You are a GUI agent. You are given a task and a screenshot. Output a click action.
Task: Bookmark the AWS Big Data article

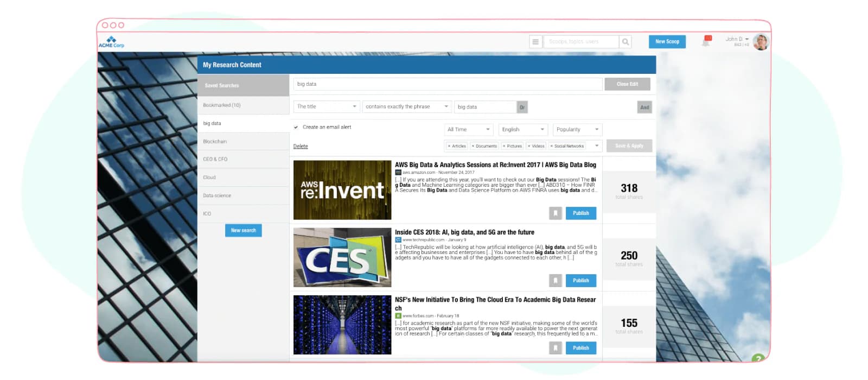coord(555,213)
